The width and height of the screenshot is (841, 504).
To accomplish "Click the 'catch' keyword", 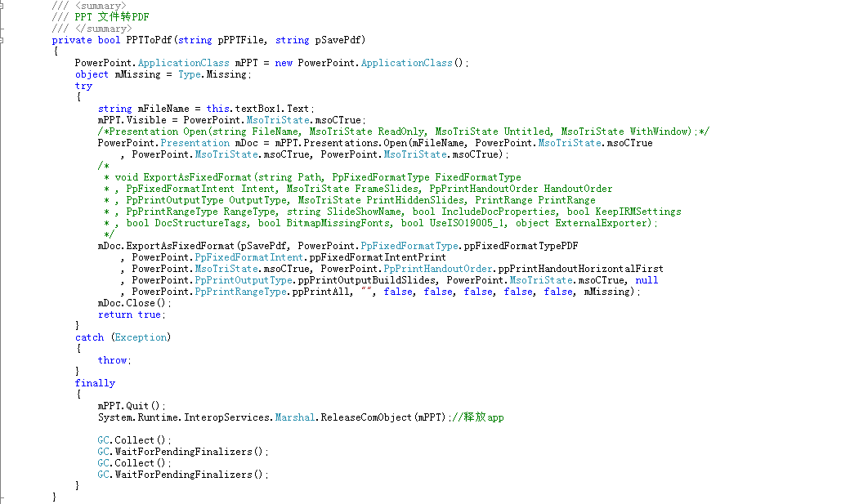I will coord(89,337).
